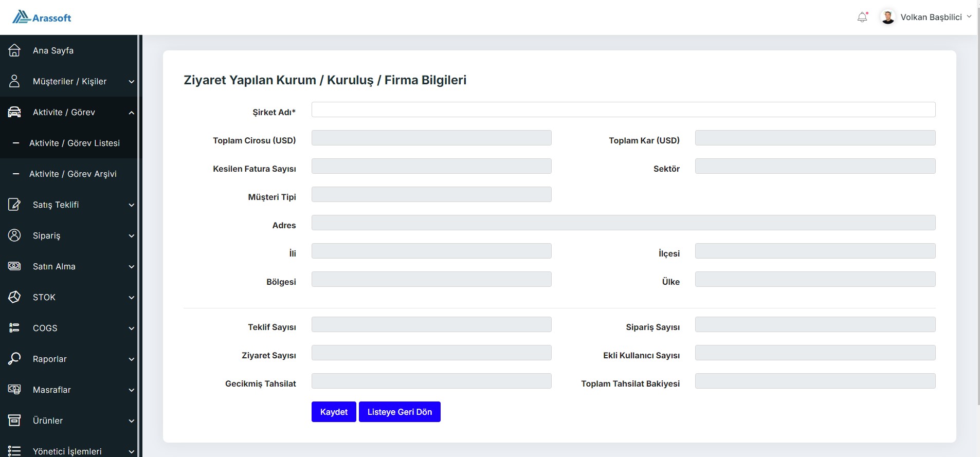Click the Ziyaret Sayısı field
This screenshot has width=980, height=457.
pyautogui.click(x=431, y=353)
